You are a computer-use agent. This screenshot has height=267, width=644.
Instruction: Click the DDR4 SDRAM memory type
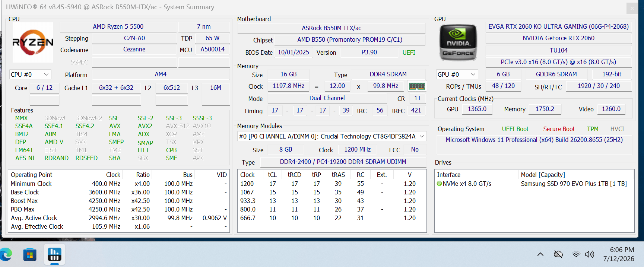tap(388, 74)
